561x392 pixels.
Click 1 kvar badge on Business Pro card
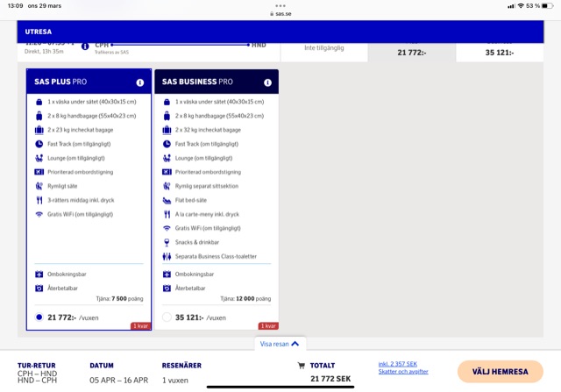268,325
